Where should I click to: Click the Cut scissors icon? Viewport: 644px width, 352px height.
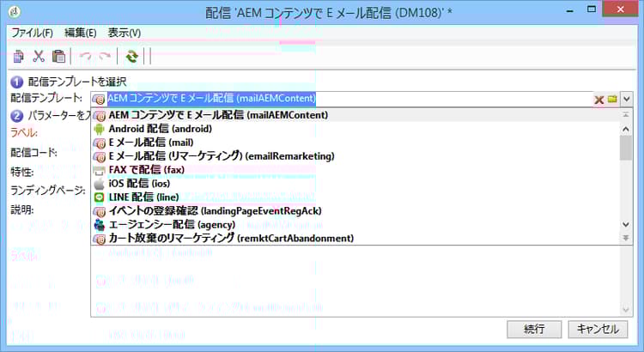coord(39,57)
